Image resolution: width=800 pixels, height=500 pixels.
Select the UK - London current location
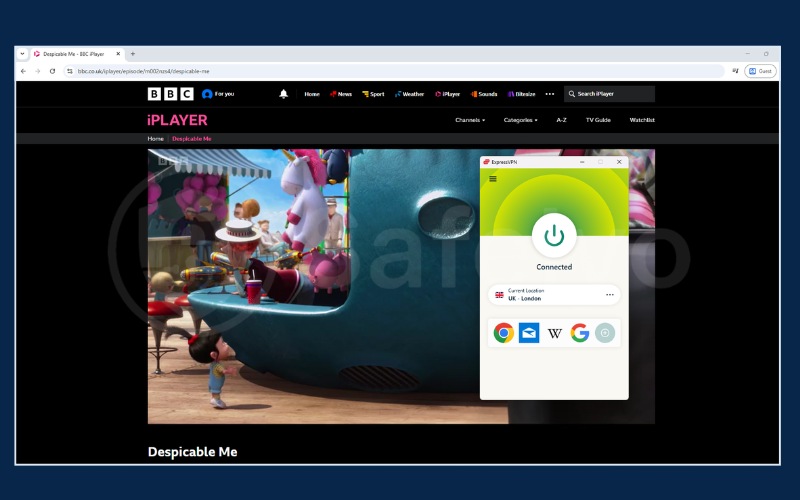(554, 295)
